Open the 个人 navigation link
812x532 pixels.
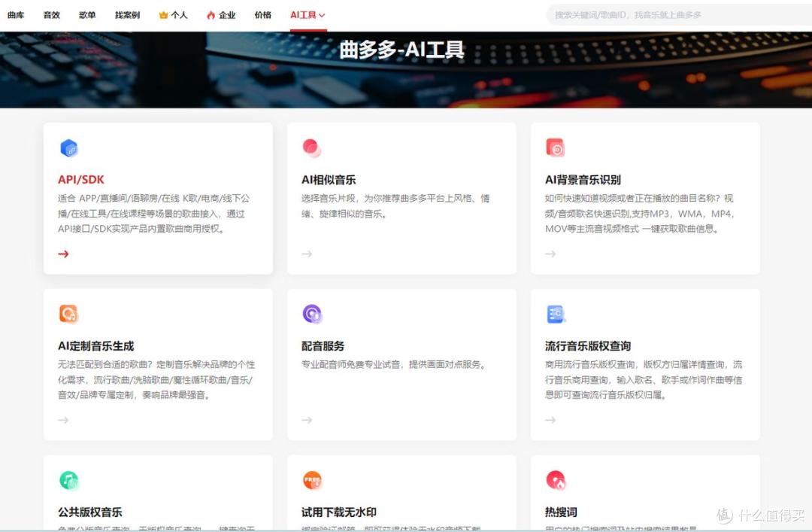click(x=179, y=15)
